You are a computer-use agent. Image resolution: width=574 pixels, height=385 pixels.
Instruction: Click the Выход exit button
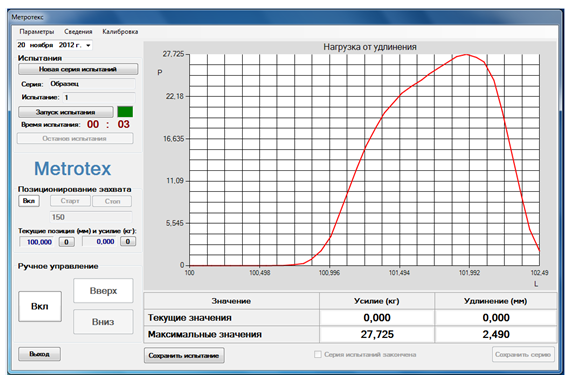pyautogui.click(x=40, y=354)
